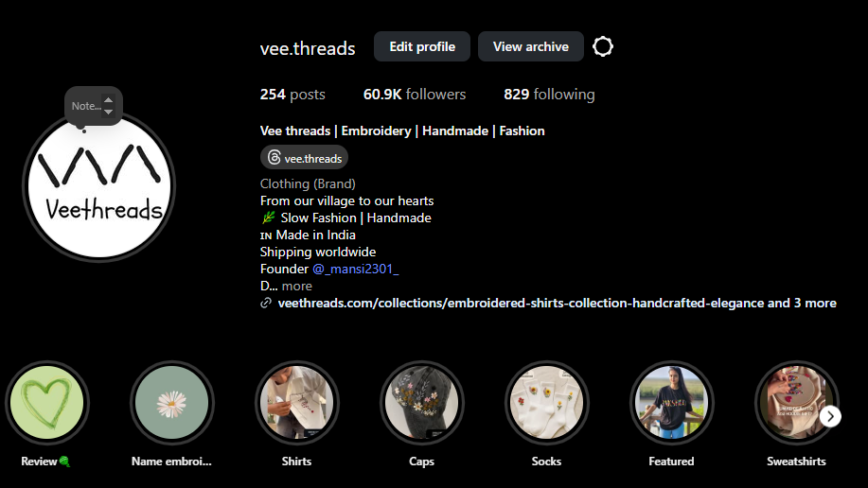
Task: Click the down arrow in the Note bubble
Action: 109,112
